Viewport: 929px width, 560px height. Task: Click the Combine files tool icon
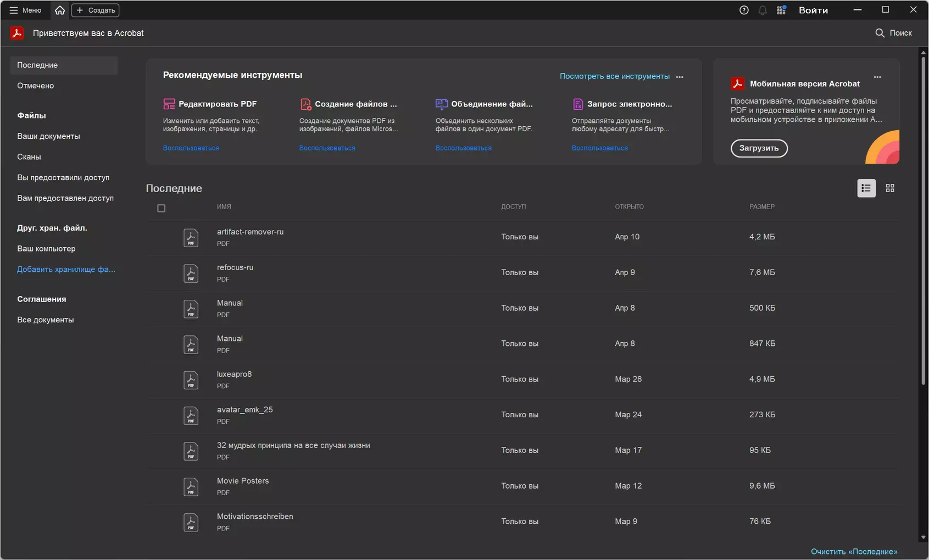point(441,104)
